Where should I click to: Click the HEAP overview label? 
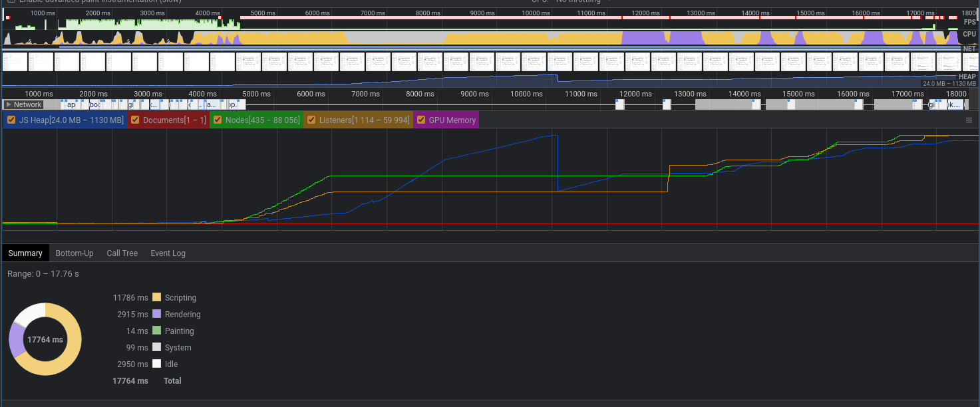click(x=967, y=76)
